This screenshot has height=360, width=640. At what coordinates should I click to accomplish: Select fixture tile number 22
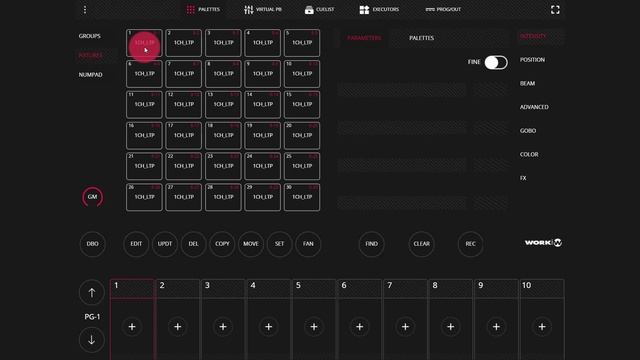pos(184,166)
